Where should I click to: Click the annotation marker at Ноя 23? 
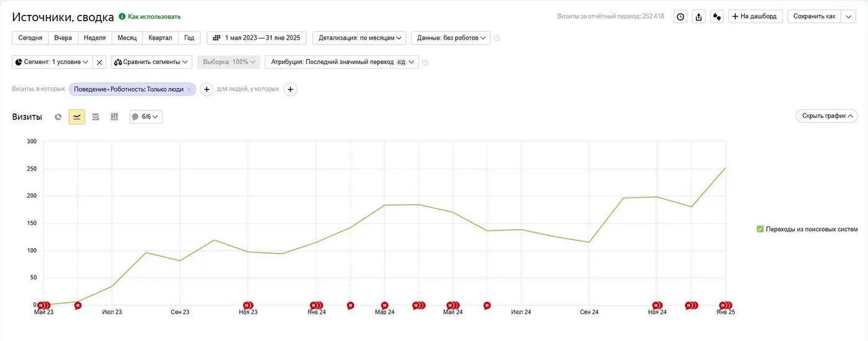(248, 305)
